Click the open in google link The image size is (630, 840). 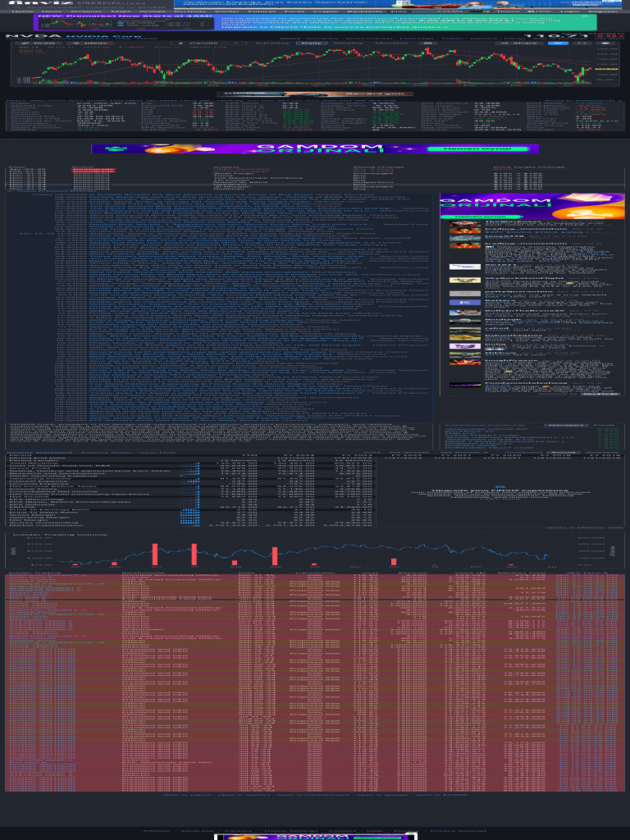click(x=382, y=794)
